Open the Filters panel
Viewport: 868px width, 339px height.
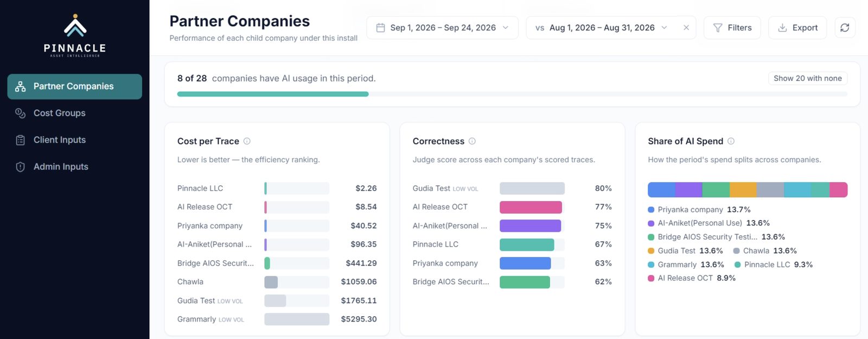click(x=732, y=28)
